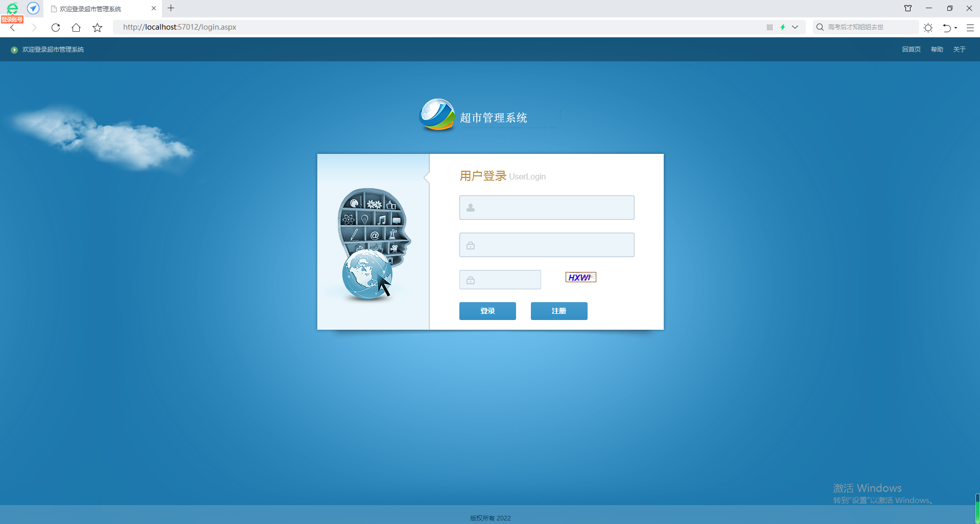Open the QR code icon in address bar
This screenshot has height=524, width=980.
click(769, 28)
